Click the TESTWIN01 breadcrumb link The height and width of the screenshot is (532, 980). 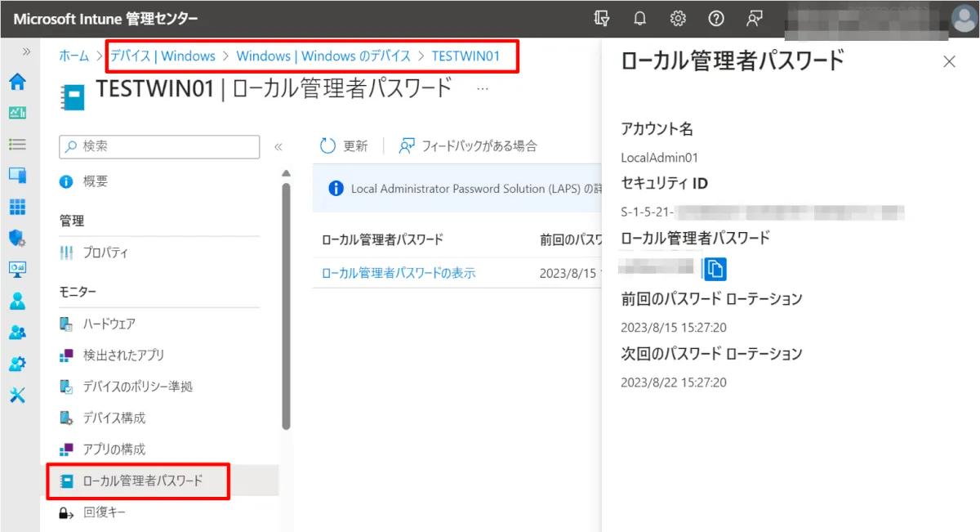point(465,56)
